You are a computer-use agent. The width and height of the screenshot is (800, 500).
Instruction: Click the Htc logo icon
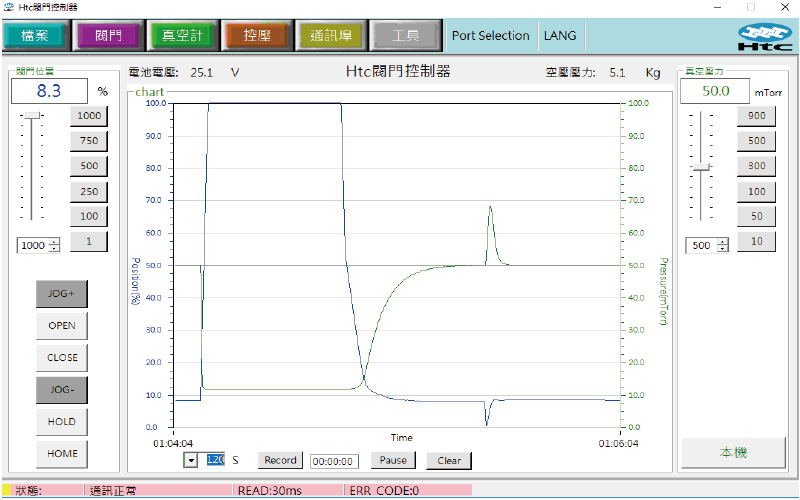(x=765, y=37)
